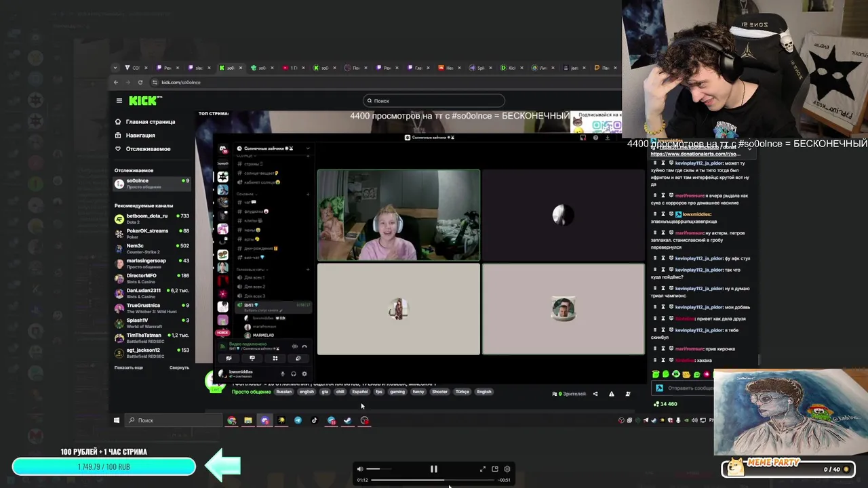The image size is (868, 488).
Task: Mute the video player volume icon
Action: (360, 469)
